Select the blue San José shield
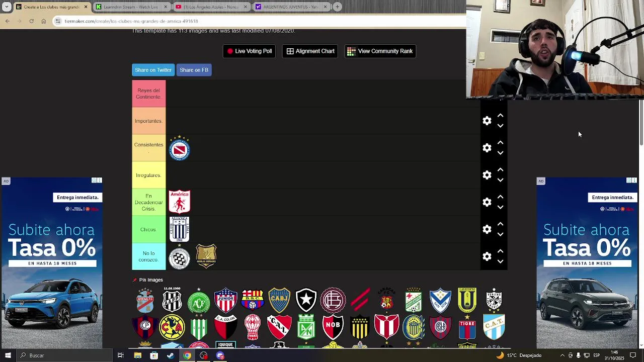The image size is (644, 362). tap(440, 300)
